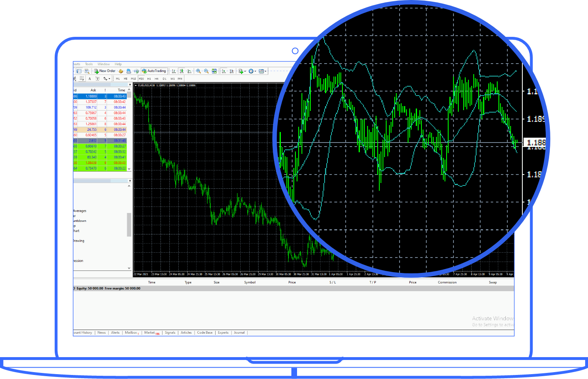Open the Tools menu
The width and height of the screenshot is (588, 379).
(89, 64)
